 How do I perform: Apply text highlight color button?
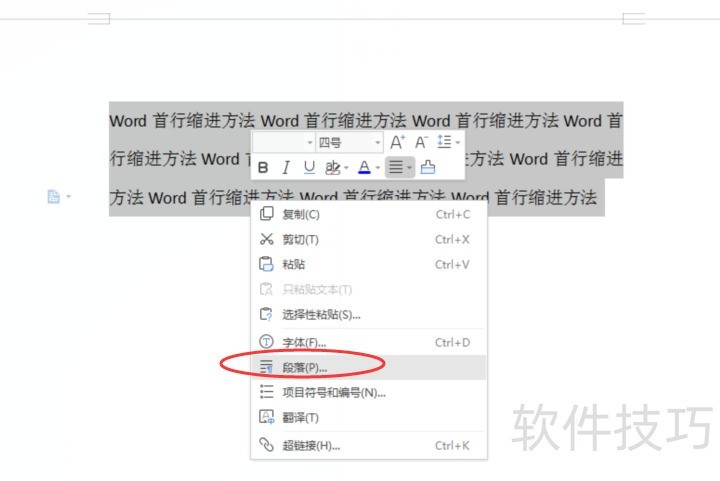point(332,168)
